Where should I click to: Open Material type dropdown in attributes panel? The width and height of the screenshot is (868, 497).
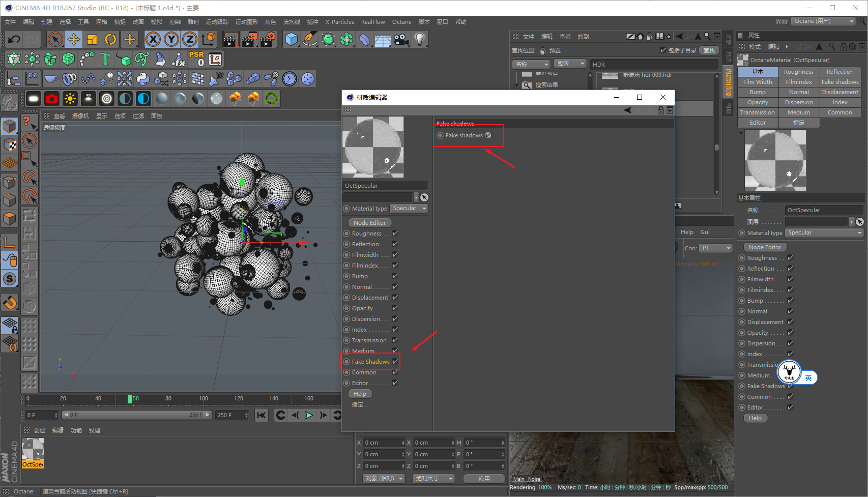click(x=824, y=233)
